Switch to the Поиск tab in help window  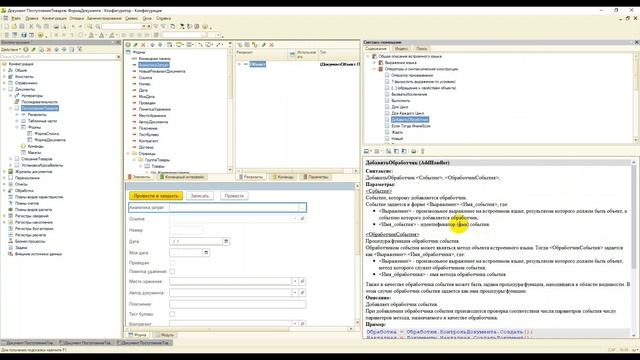422,49
